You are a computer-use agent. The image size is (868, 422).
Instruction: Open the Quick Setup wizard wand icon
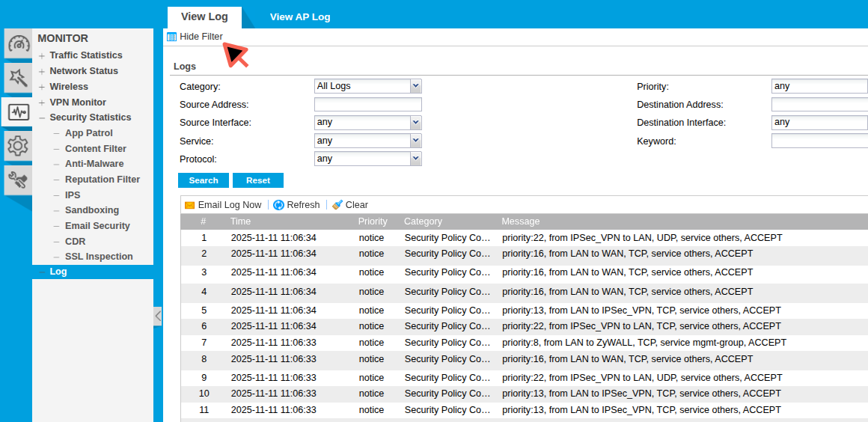[18, 78]
